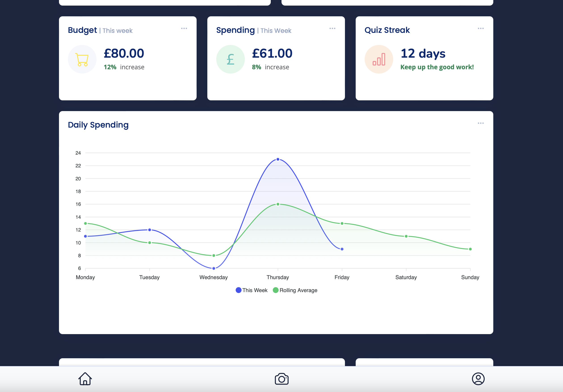Toggle the Rolling Average legend series
Screen dimensions: 563x392
(295, 290)
